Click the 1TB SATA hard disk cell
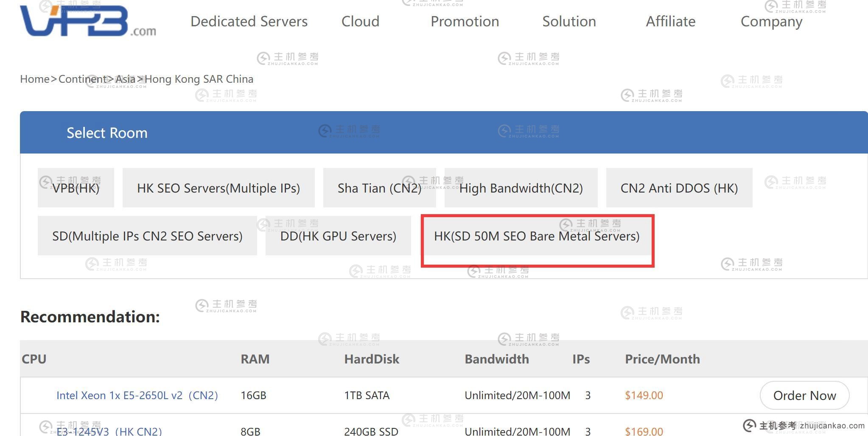The width and height of the screenshot is (868, 436). point(367,395)
